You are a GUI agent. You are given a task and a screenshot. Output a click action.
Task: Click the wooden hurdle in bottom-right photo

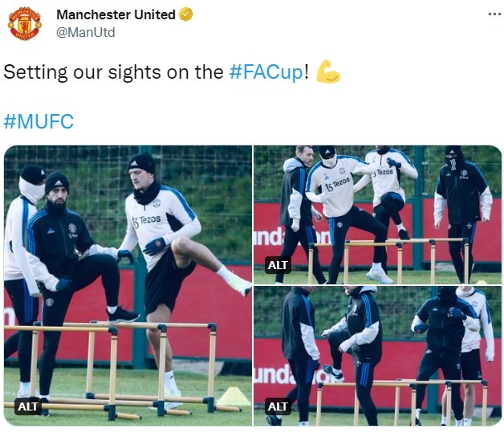click(x=402, y=401)
